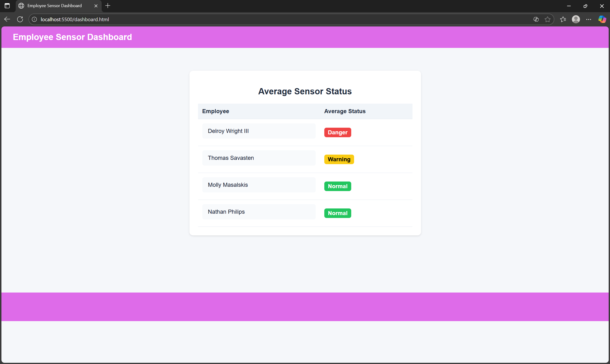This screenshot has height=364, width=610.
Task: Close the Employee Sensor Dashboard tab
Action: 96,6
